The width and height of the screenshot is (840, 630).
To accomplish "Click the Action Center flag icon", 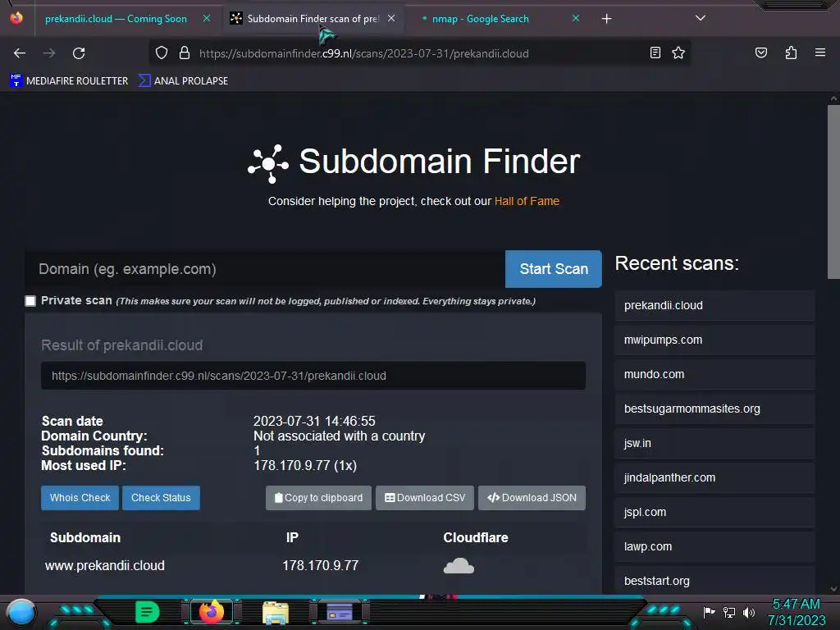I will pyautogui.click(x=710, y=612).
